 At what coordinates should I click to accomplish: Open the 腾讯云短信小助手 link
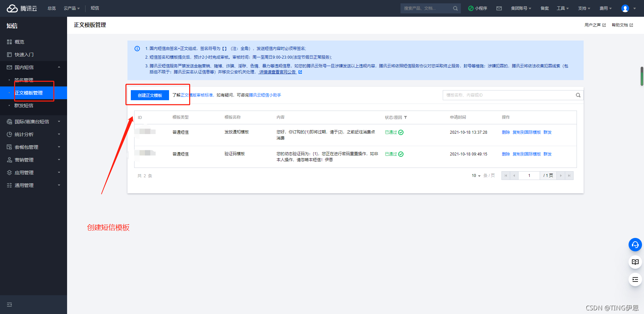265,95
